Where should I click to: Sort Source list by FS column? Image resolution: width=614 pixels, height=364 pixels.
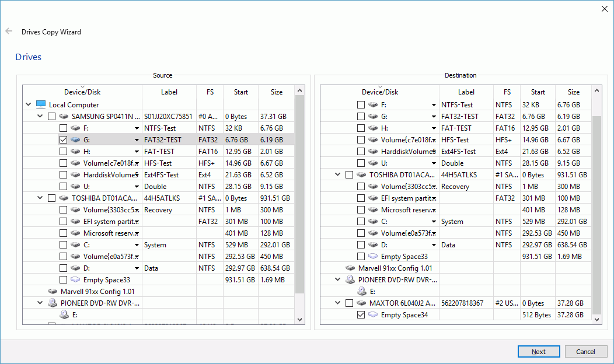pos(210,92)
